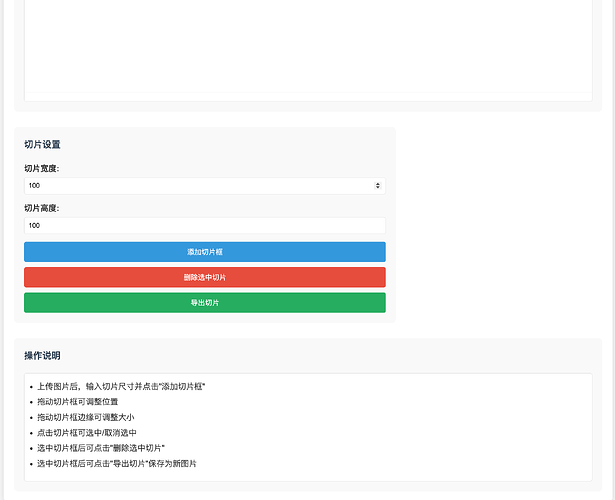Click the instruction about 上传图片后
The image size is (615, 500).
click(120, 386)
